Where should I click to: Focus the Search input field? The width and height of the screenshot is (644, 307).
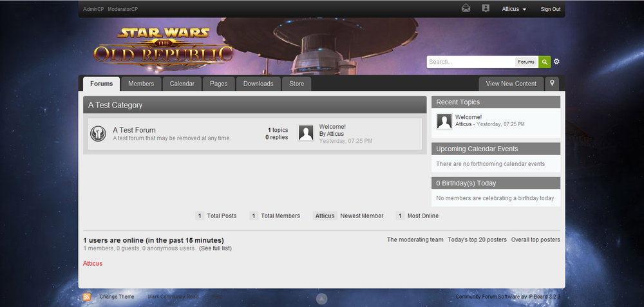coord(471,62)
